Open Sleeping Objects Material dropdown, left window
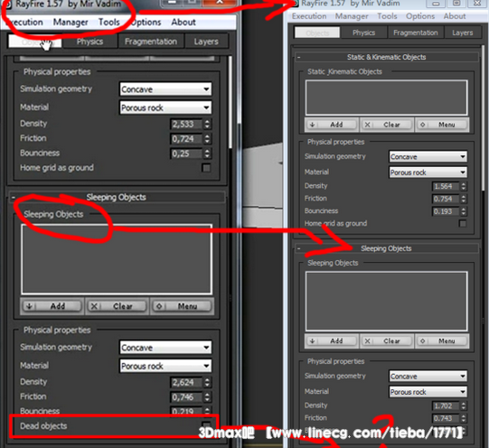 click(x=165, y=366)
